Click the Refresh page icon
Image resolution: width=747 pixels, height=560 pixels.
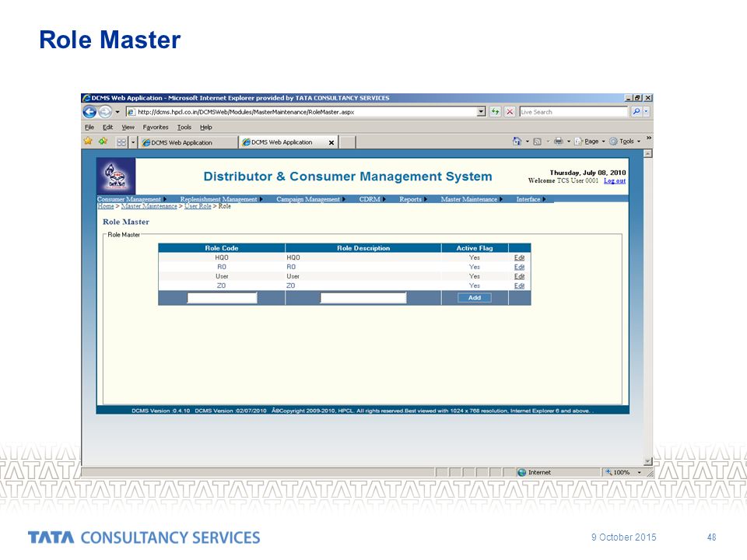click(496, 112)
